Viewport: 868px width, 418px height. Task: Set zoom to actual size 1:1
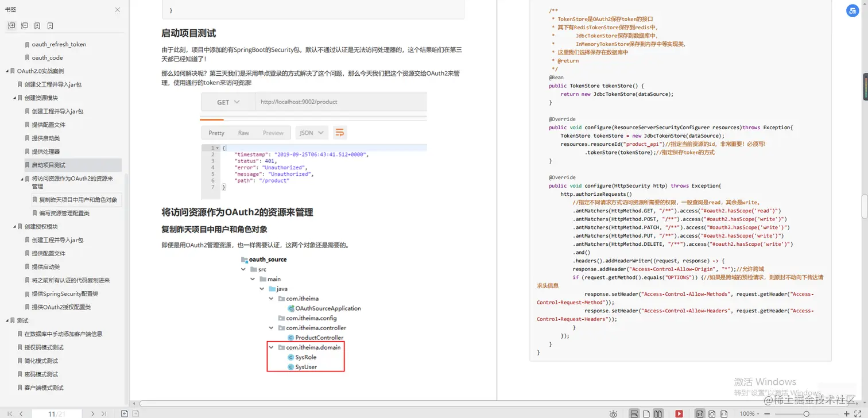700,414
